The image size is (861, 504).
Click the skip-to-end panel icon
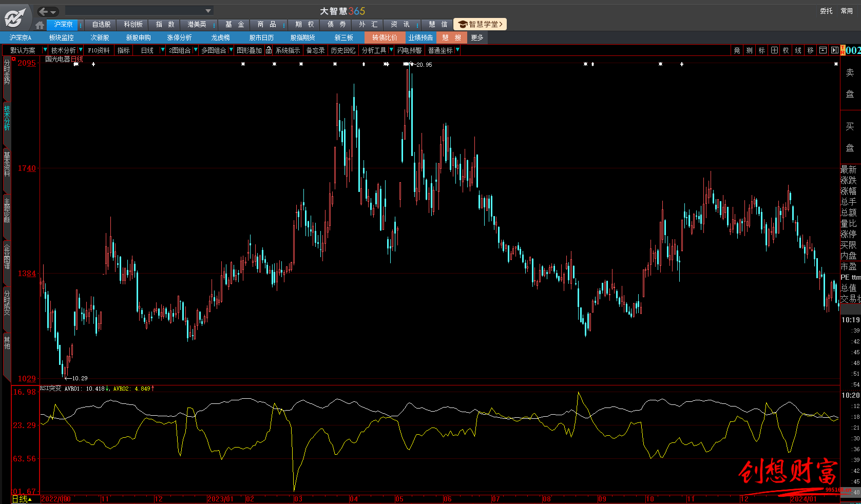click(834, 50)
